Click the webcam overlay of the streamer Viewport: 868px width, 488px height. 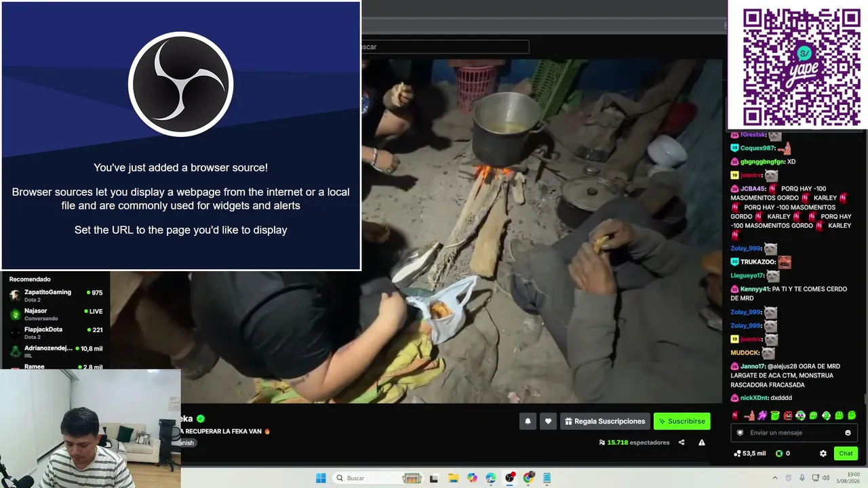[x=90, y=428]
